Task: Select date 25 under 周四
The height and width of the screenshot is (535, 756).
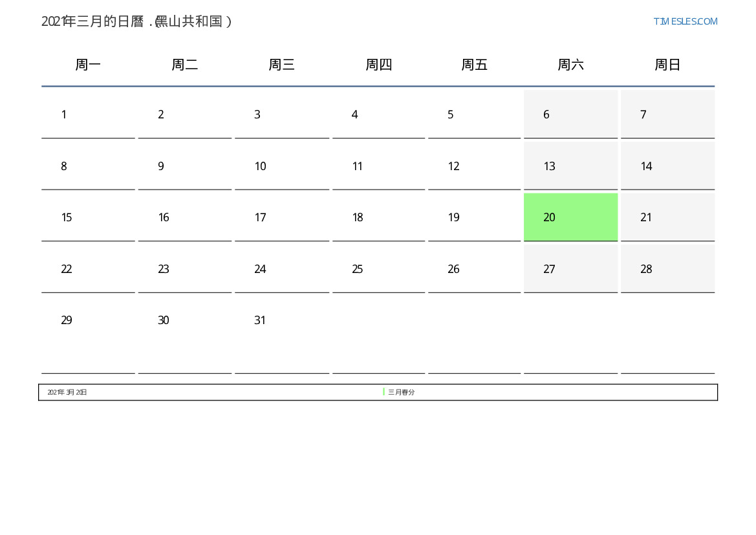Action: (378, 268)
